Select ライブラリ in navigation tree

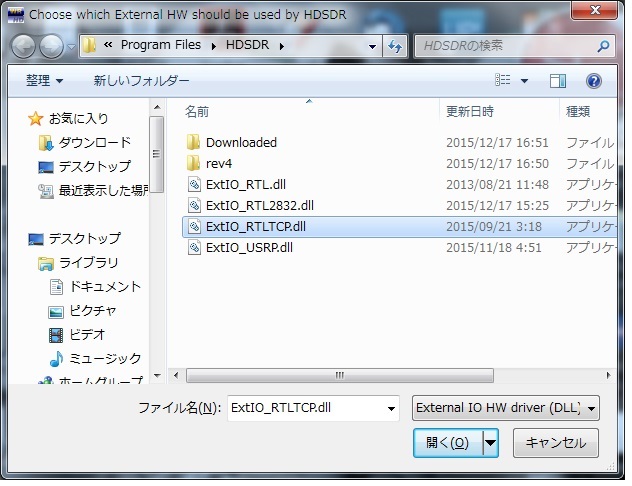point(89,263)
